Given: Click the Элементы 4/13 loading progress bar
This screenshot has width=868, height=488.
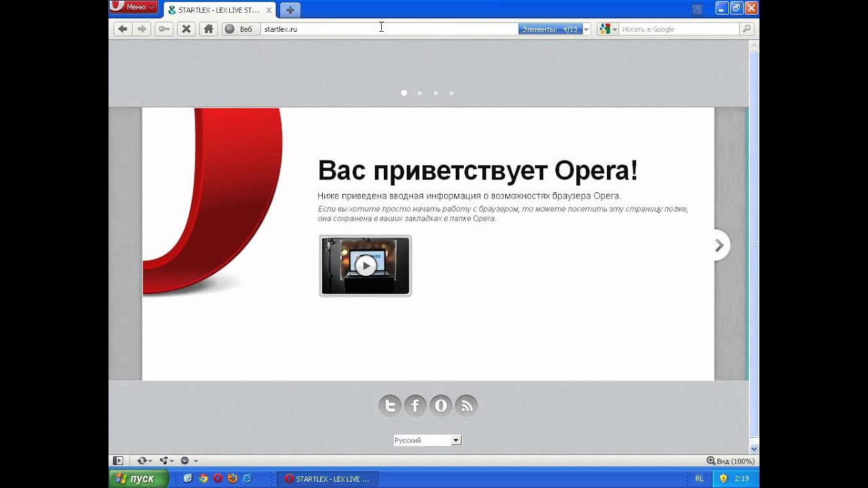Looking at the screenshot, I should click(x=551, y=29).
